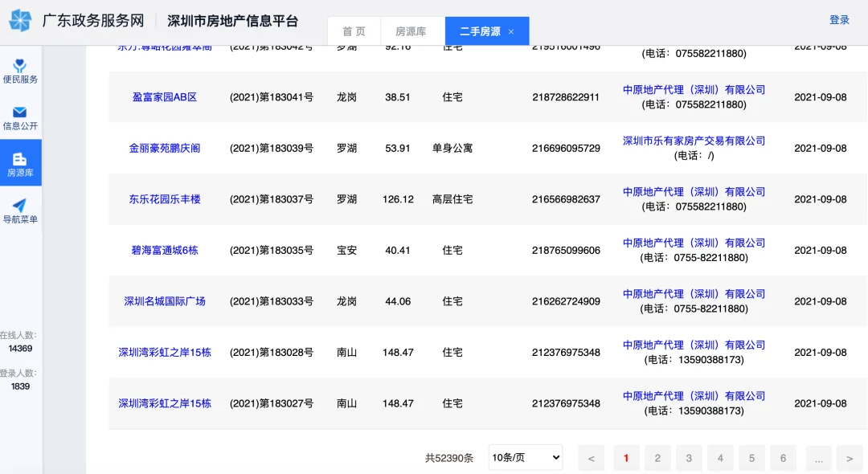This screenshot has height=474, width=868.
Task: Jump to page 3
Action: pyautogui.click(x=690, y=458)
